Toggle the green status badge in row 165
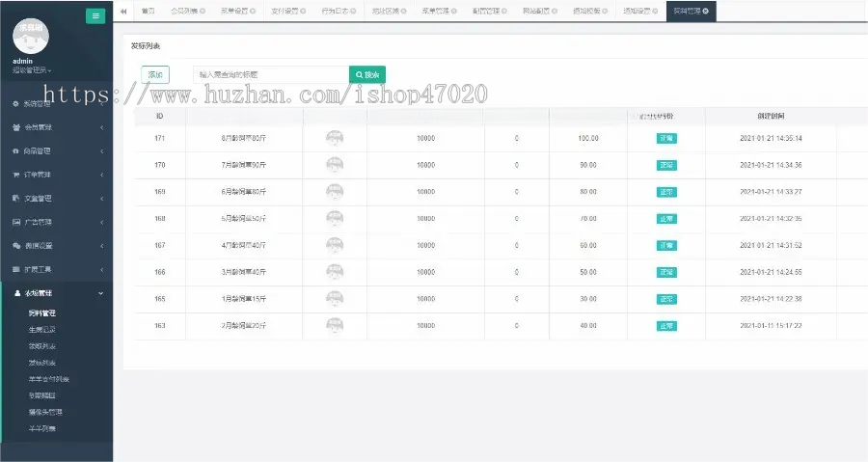The height and width of the screenshot is (462, 868). [x=666, y=299]
